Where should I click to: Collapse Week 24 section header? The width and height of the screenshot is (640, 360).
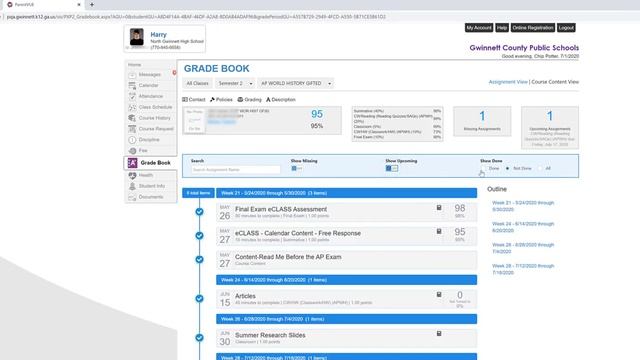click(x=346, y=280)
